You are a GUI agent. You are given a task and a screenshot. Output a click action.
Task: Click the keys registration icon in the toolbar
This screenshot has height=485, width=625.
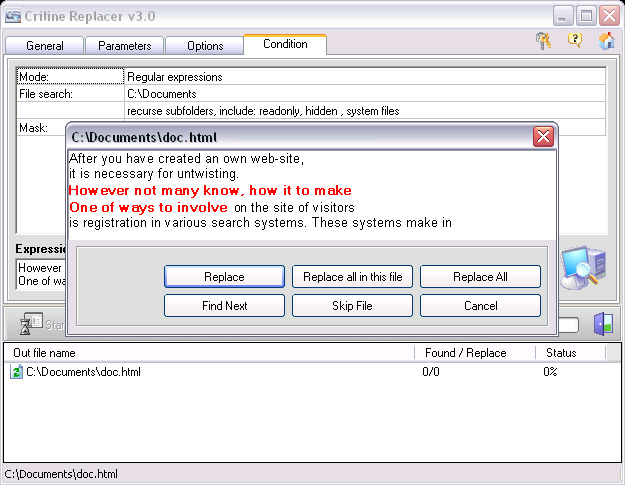pos(543,41)
